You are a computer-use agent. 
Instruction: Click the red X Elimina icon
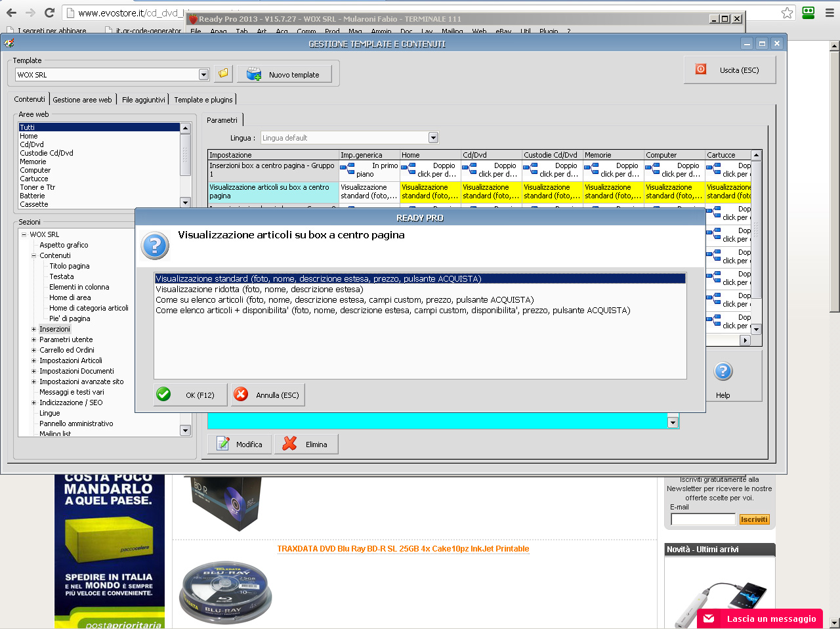pos(289,444)
